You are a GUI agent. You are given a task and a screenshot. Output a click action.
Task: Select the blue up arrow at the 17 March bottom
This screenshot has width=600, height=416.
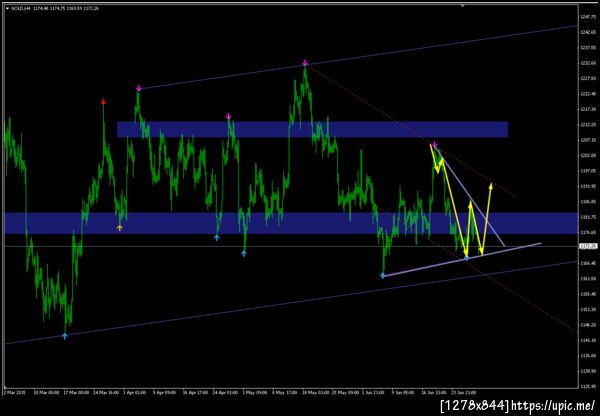(65, 336)
